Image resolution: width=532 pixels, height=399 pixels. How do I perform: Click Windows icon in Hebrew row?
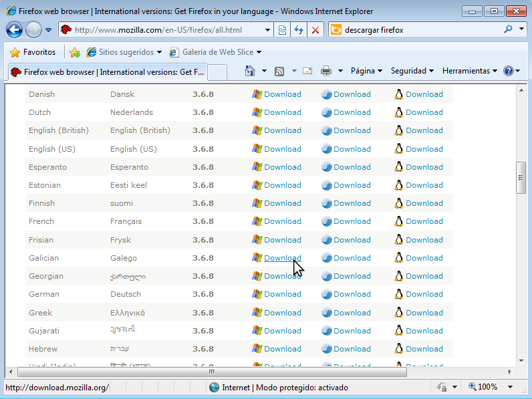click(257, 349)
